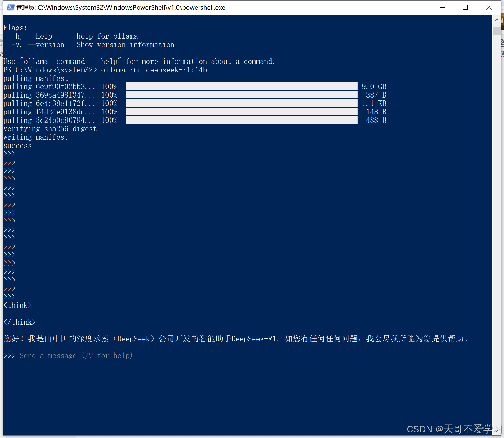The image size is (504, 438).
Task: Click the opening <think> tag line
Action: (18, 305)
